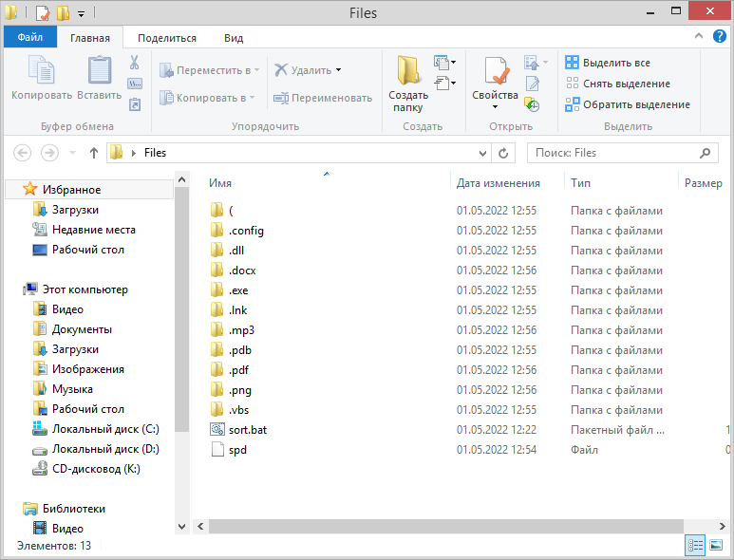Select the .docx folder
Image resolution: width=734 pixels, height=560 pixels.
coord(242,271)
